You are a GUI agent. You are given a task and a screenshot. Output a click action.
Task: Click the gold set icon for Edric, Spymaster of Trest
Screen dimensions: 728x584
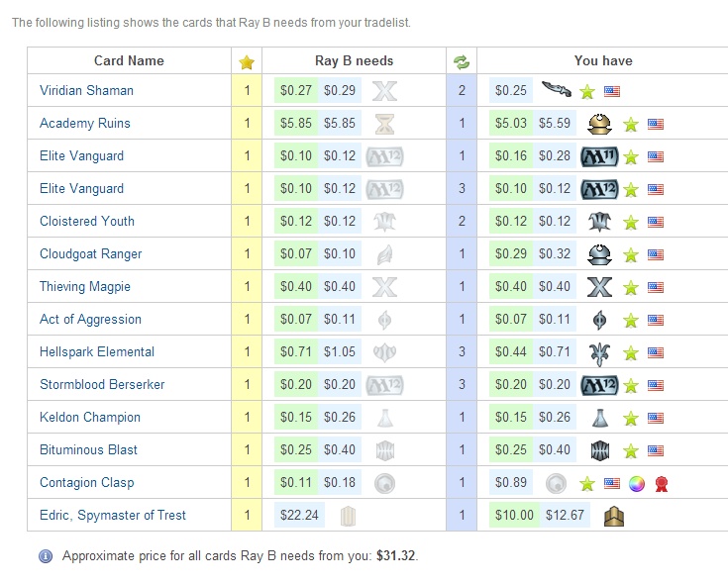[x=614, y=516]
